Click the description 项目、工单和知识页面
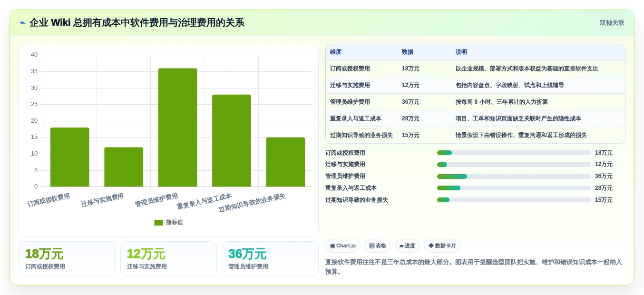The image size is (644, 295). tap(518, 119)
